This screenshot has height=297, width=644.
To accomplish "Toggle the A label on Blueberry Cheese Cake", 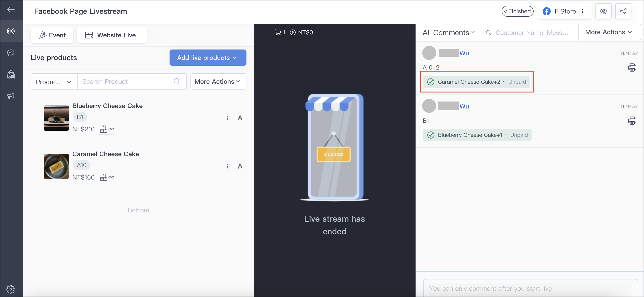I will coord(240,118).
